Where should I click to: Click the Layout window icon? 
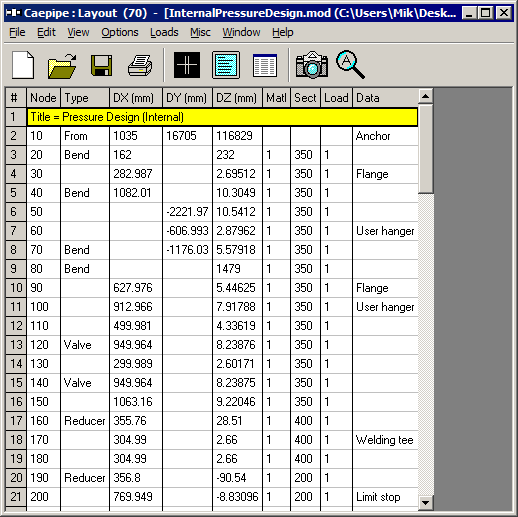226,65
